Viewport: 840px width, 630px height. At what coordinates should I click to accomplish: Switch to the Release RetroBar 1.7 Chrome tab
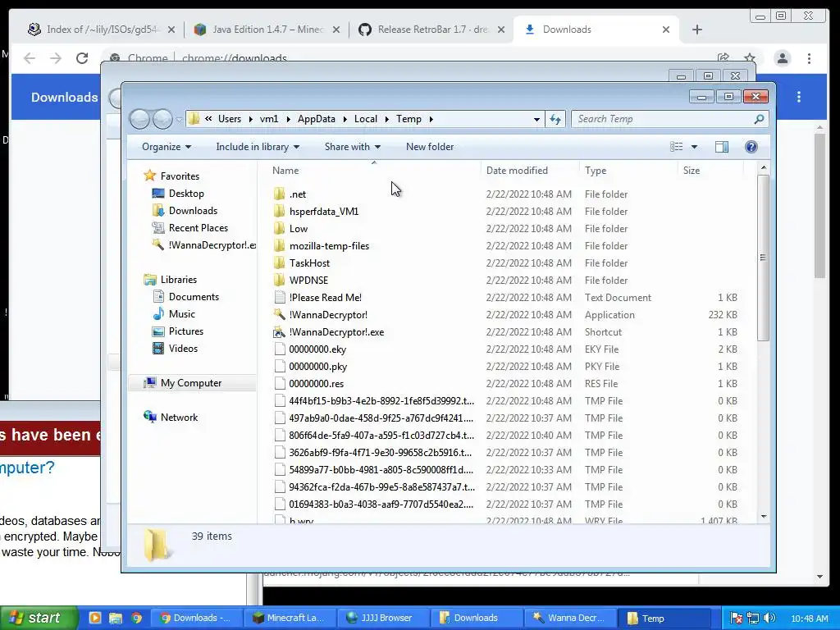[432, 30]
